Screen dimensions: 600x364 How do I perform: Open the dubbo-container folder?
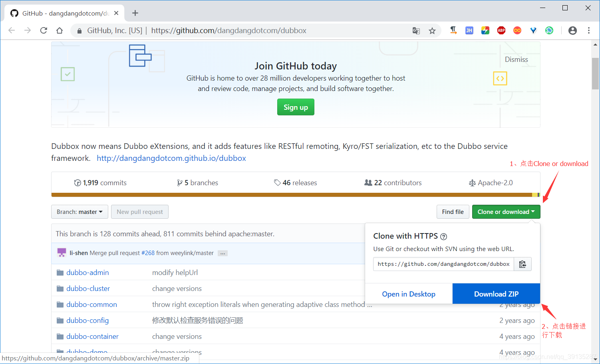tap(93, 336)
